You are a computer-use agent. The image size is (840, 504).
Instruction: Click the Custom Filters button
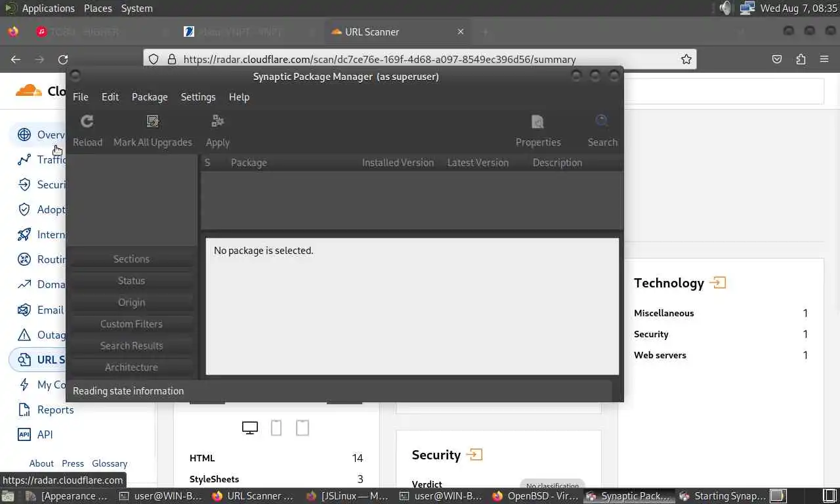[131, 324]
